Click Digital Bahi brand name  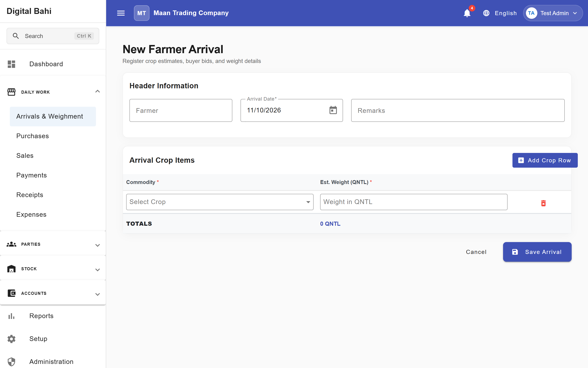(29, 11)
